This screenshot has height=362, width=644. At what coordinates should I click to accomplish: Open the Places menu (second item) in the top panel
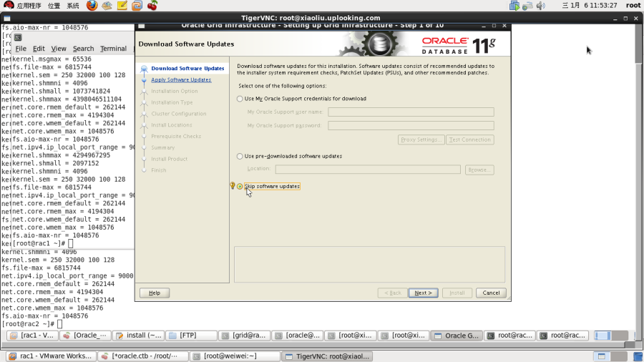pos(54,5)
